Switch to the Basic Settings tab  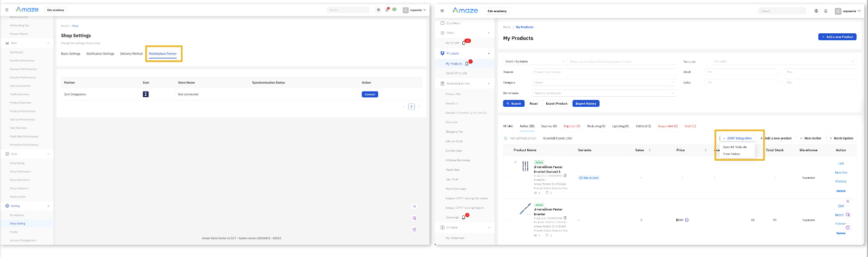(71, 53)
